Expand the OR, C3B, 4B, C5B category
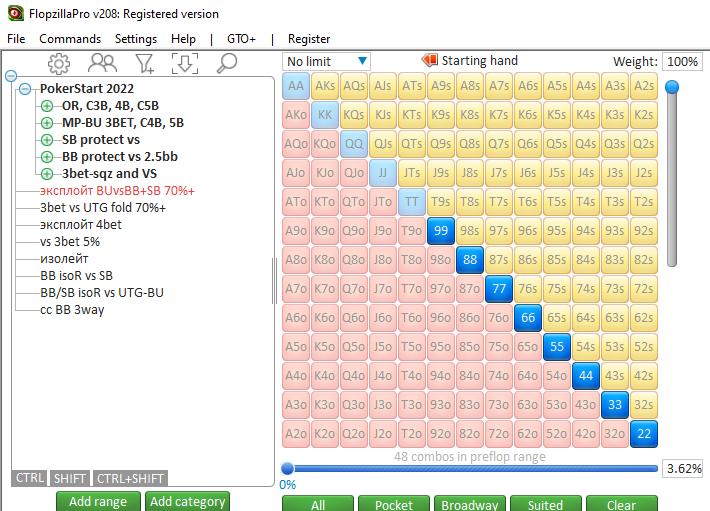Image resolution: width=710 pixels, height=511 pixels. point(47,106)
